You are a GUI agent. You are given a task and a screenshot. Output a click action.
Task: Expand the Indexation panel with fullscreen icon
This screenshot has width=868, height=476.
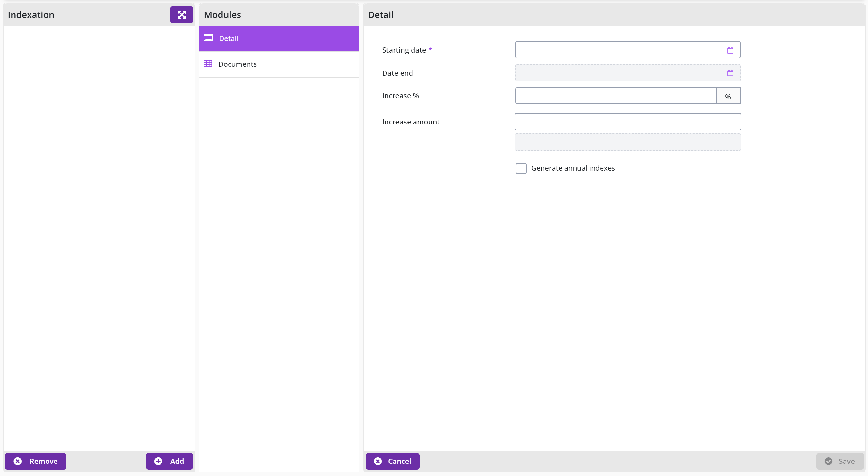point(181,15)
